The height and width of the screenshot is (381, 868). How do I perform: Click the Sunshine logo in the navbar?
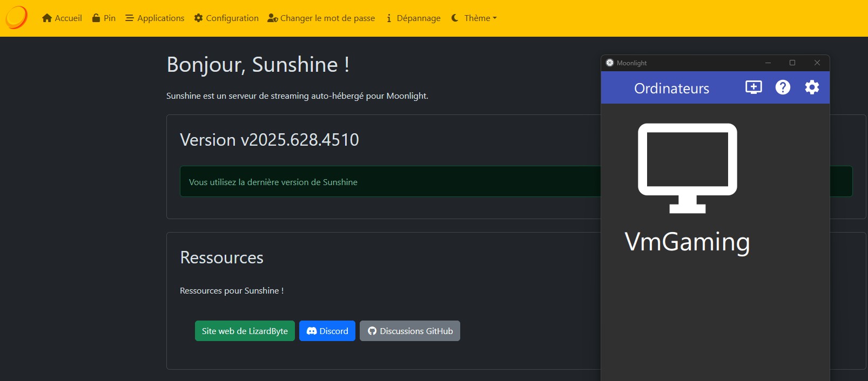[16, 18]
